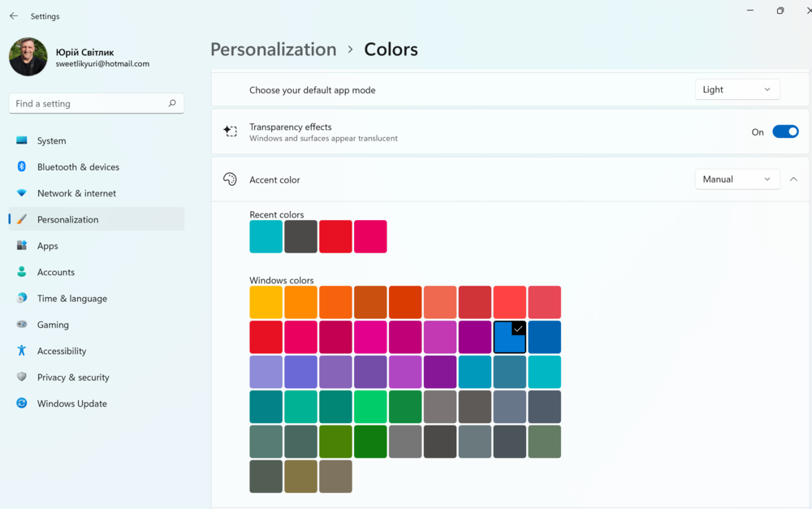Open Privacy & security settings
Screen dimensions: 812x509
(73, 377)
